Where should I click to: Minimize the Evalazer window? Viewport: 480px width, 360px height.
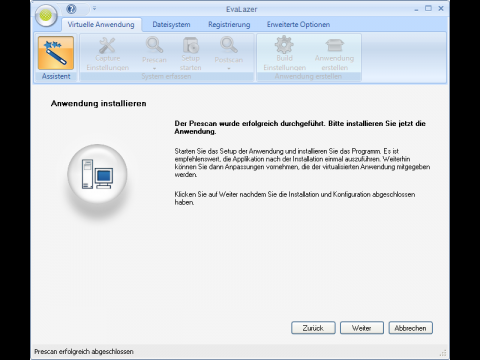click(416, 9)
